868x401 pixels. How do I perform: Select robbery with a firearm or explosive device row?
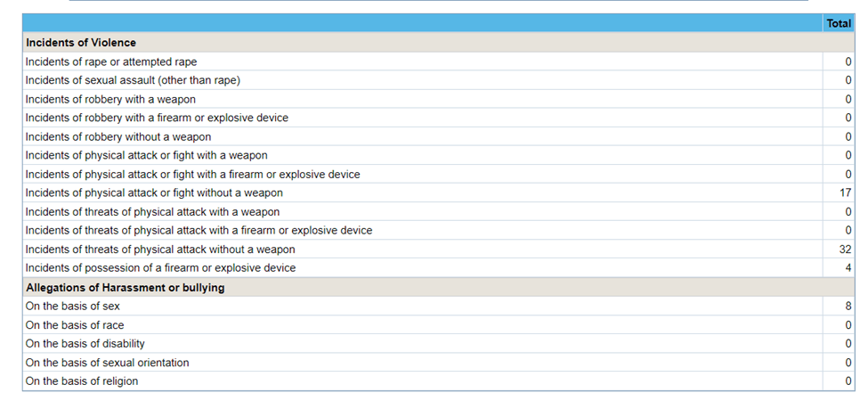pyautogui.click(x=157, y=118)
